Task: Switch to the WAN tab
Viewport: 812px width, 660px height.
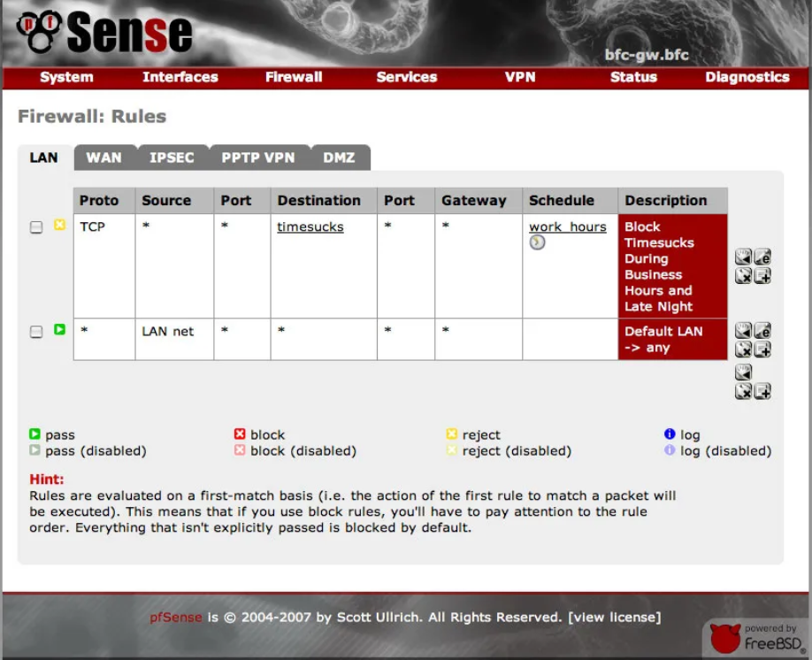Action: pos(104,157)
